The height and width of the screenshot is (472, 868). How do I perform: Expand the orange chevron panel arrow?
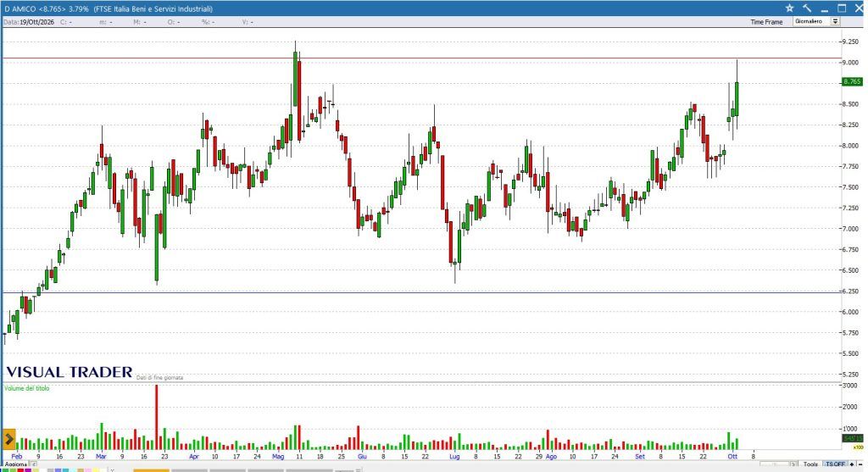(8, 439)
